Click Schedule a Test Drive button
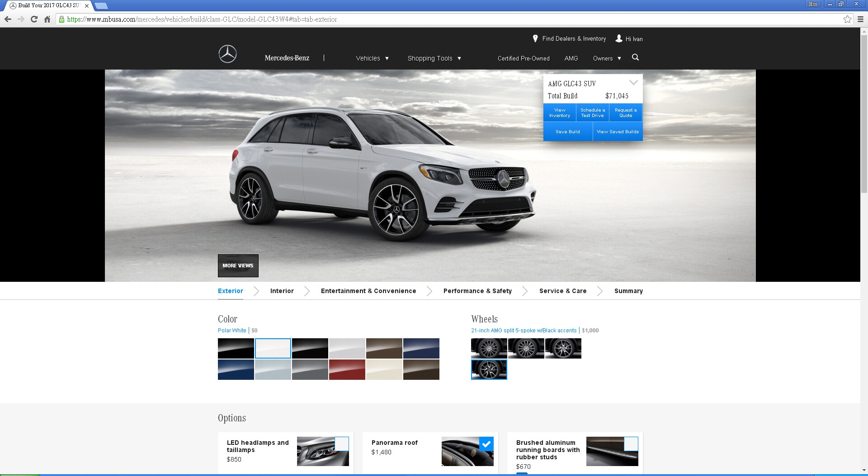The height and width of the screenshot is (476, 868). tap(593, 113)
